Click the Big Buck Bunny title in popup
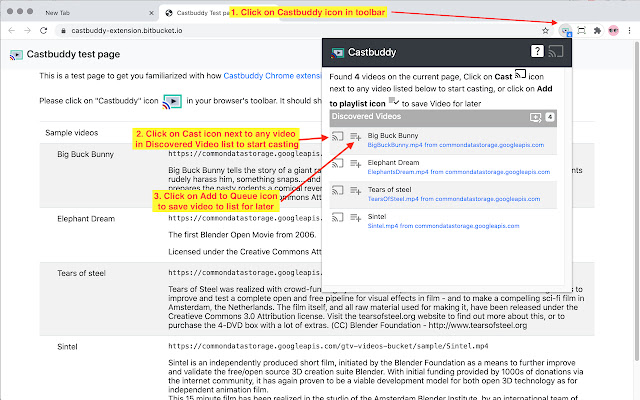Screen dimensions: 640x400 (x=393, y=136)
